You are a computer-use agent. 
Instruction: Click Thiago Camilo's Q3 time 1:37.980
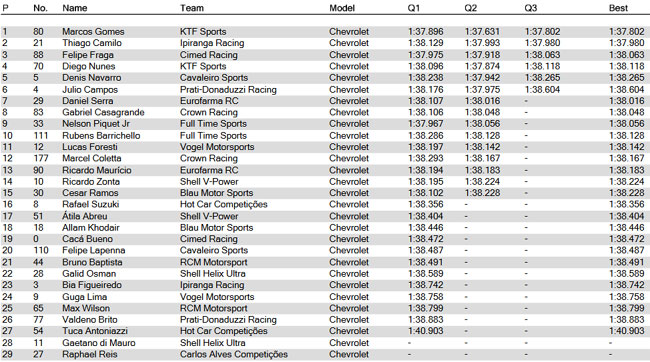click(542, 43)
